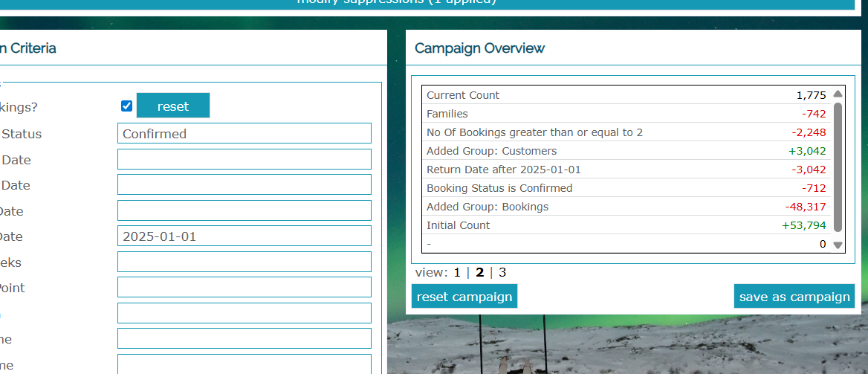Select the Families row

pyautogui.click(x=626, y=114)
